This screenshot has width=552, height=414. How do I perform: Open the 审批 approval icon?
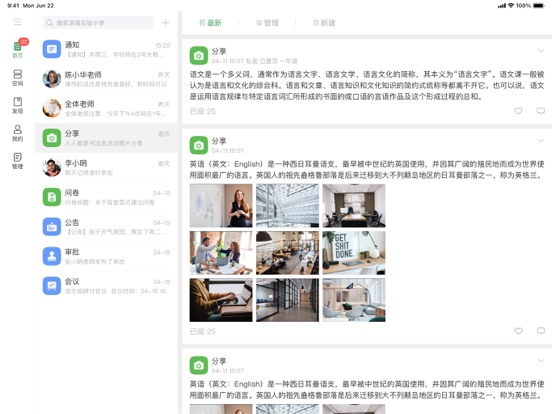pyautogui.click(x=52, y=256)
